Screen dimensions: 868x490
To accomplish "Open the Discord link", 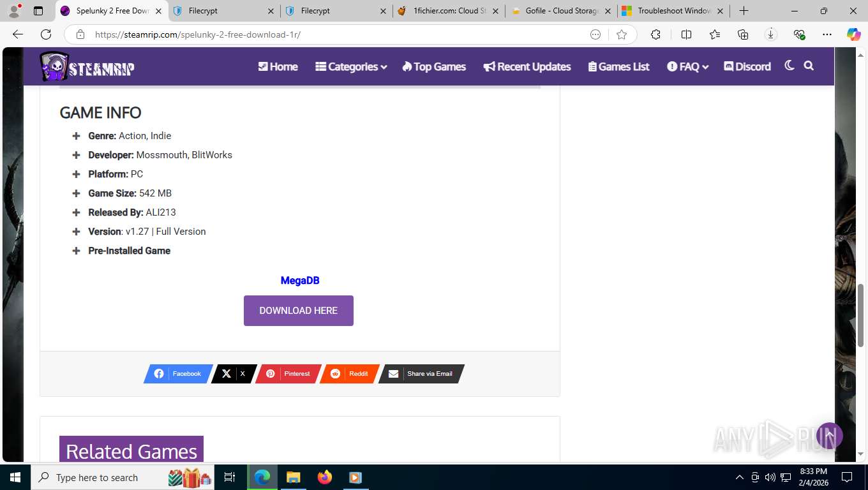I will 747,66.
